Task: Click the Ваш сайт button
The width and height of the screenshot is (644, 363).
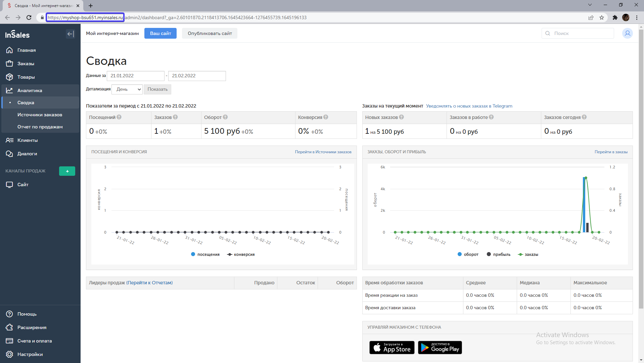Action: (160, 33)
